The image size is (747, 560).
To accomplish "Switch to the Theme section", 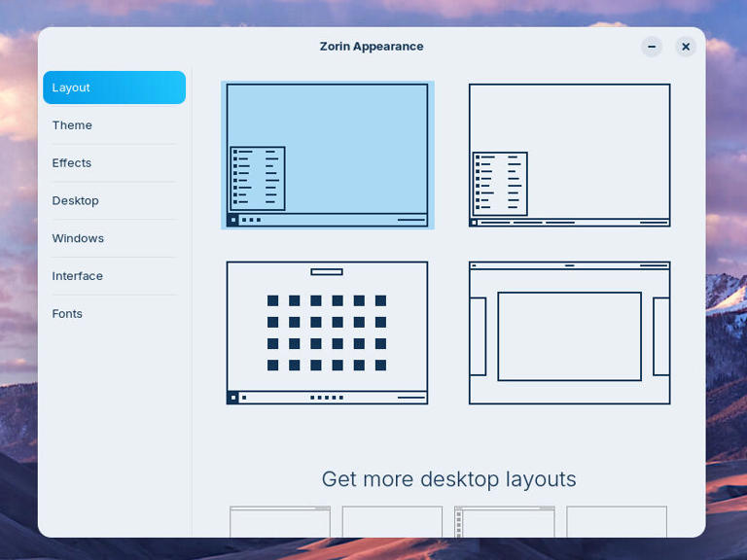I will click(115, 125).
